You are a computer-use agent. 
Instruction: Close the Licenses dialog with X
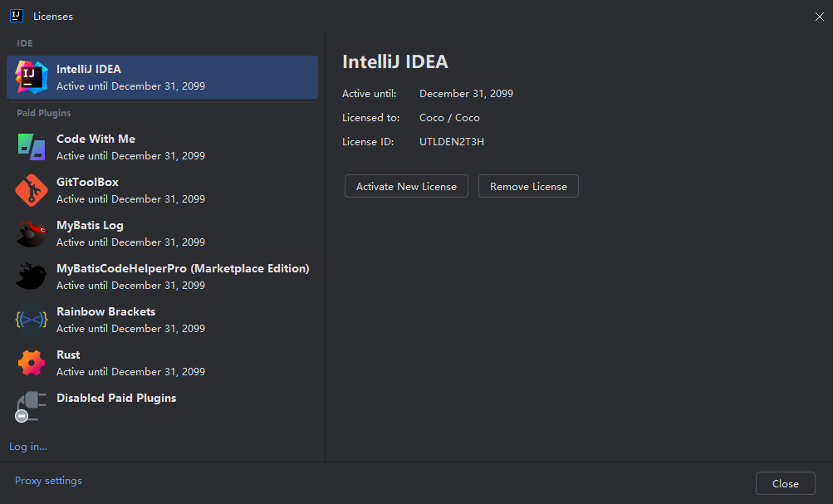819,17
